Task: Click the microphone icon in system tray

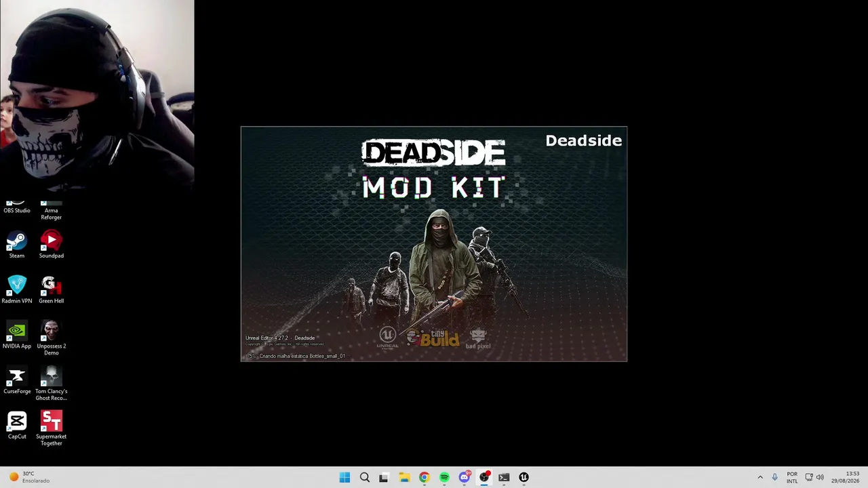Action: pyautogui.click(x=774, y=477)
